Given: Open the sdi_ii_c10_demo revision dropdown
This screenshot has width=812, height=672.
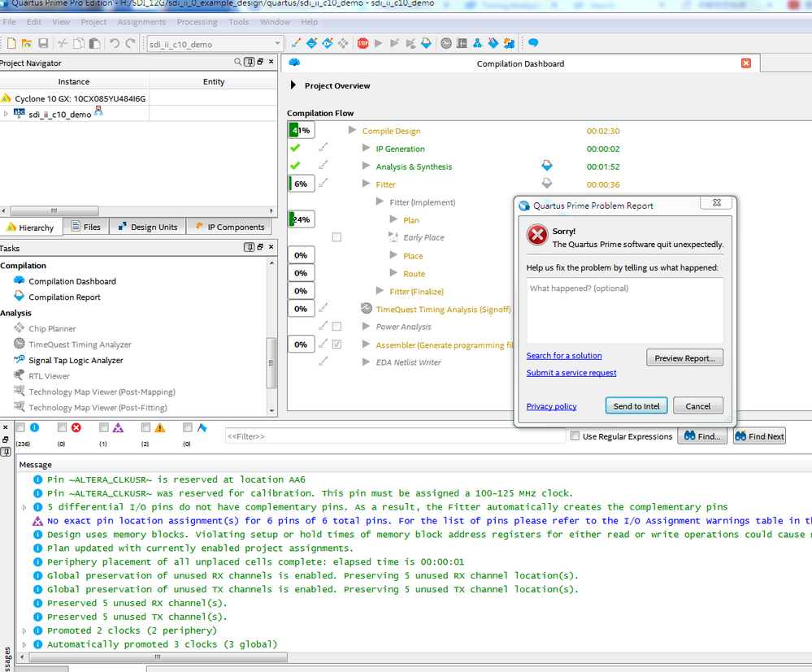Looking at the screenshot, I should click(x=277, y=44).
